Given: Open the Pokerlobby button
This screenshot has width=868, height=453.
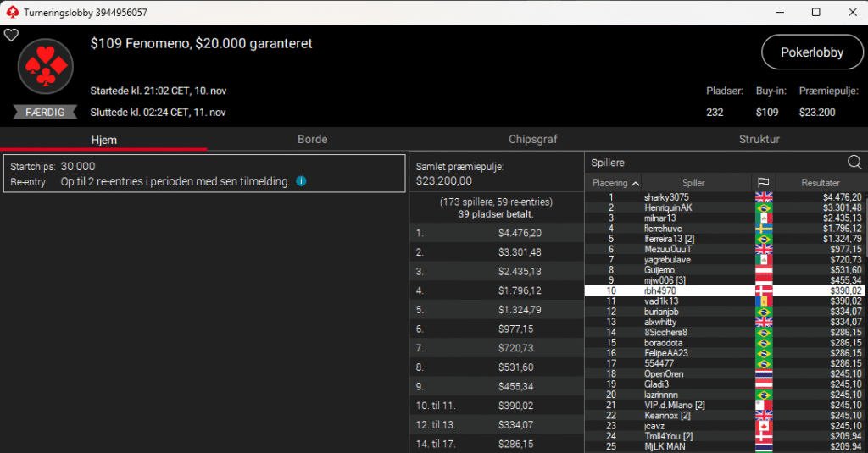Looking at the screenshot, I should pyautogui.click(x=812, y=52).
